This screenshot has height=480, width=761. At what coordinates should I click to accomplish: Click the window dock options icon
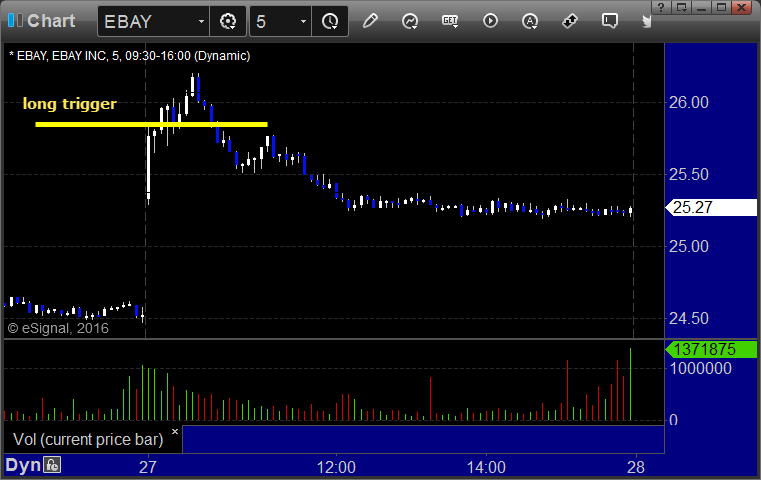(681, 7)
